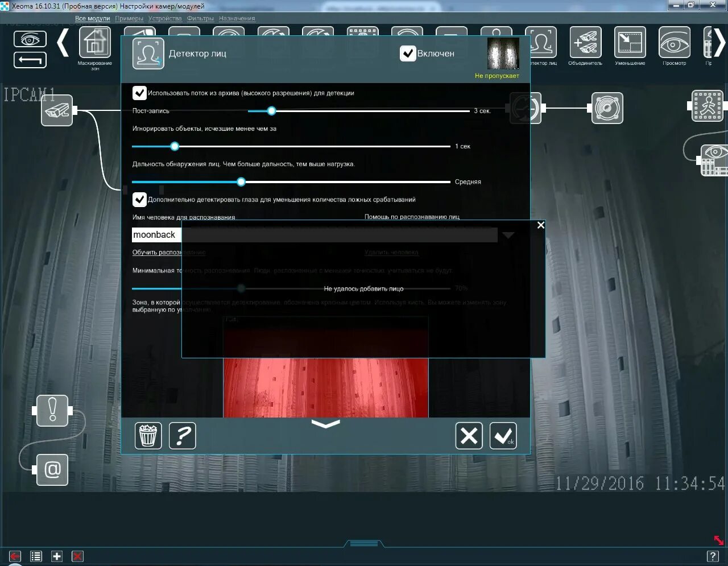Switch to the Устройства tab
The height and width of the screenshot is (566, 728).
tap(165, 18)
